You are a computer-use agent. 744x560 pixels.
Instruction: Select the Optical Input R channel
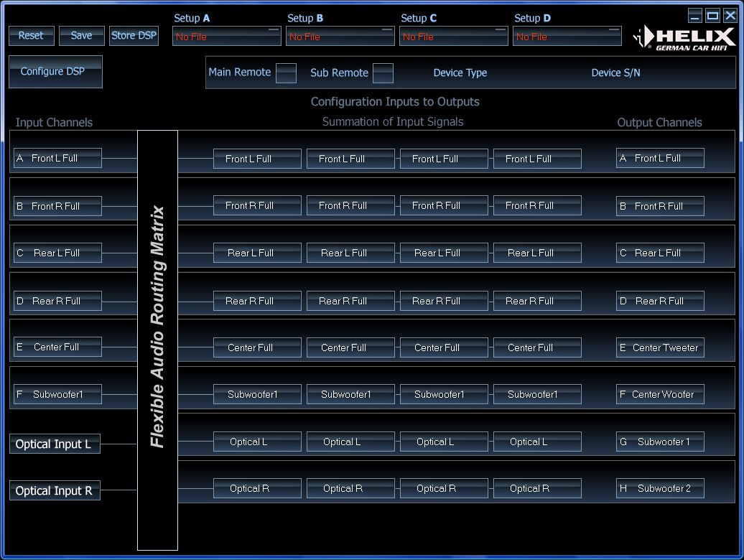pos(55,491)
